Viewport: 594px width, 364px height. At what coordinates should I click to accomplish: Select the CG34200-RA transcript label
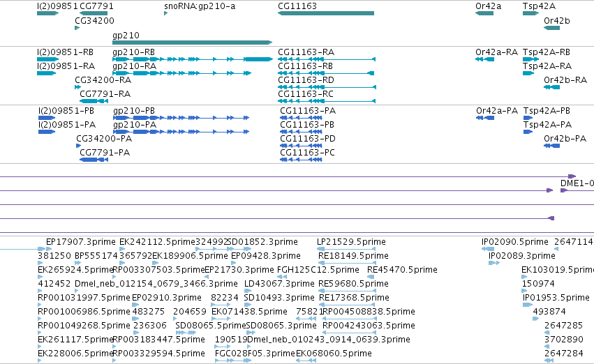103,80
